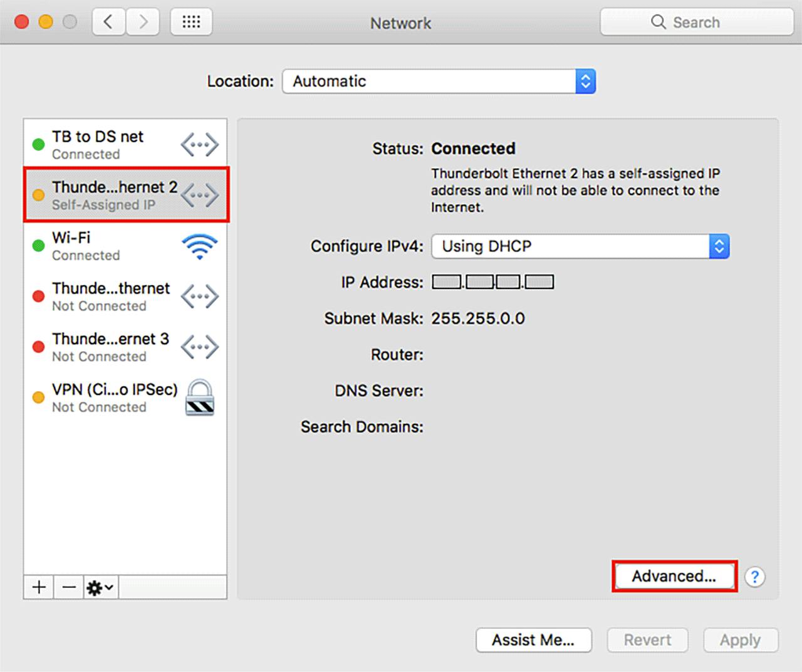Remove service with the minus button
The width and height of the screenshot is (802, 672).
pyautogui.click(x=69, y=587)
